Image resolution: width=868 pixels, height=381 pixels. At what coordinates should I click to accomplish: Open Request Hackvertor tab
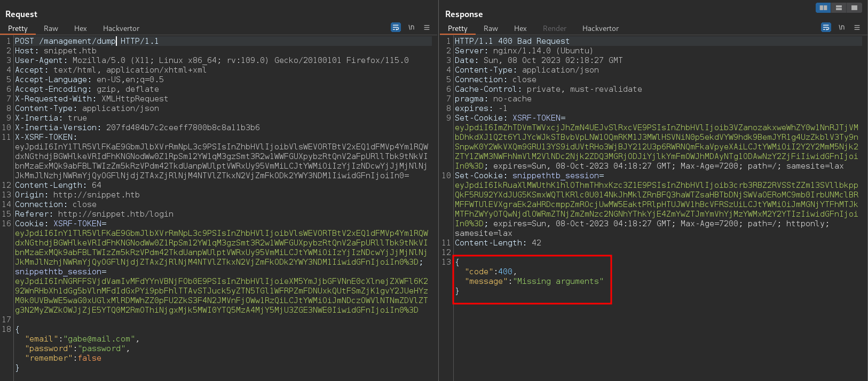pos(121,28)
